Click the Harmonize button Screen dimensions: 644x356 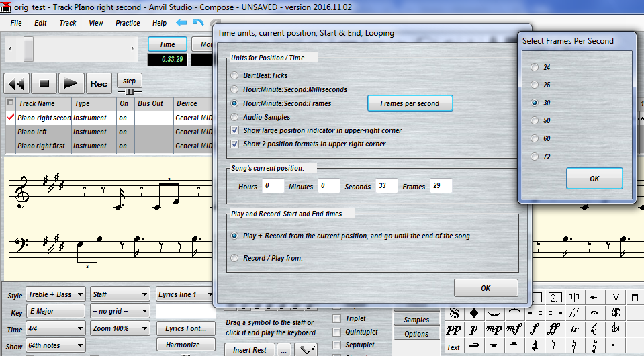point(185,345)
